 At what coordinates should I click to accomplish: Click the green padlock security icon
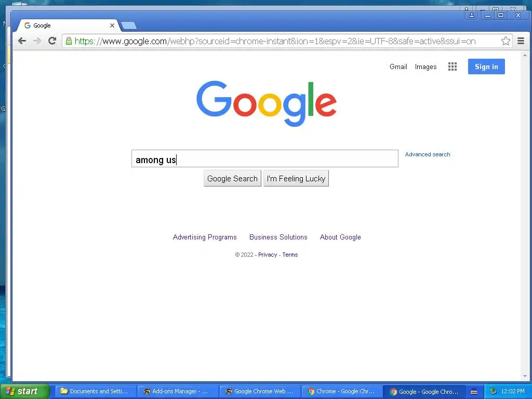[x=69, y=41]
